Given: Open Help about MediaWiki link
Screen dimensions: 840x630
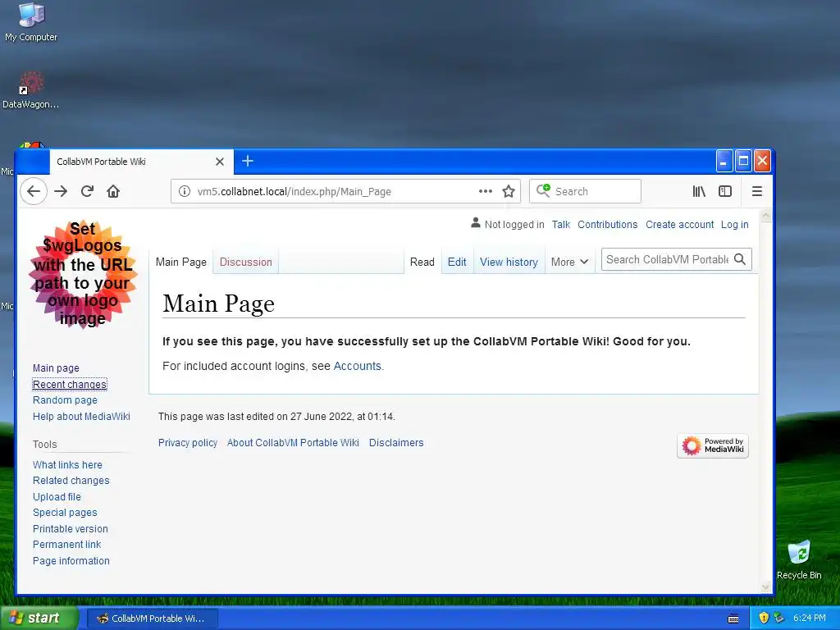Looking at the screenshot, I should (81, 416).
